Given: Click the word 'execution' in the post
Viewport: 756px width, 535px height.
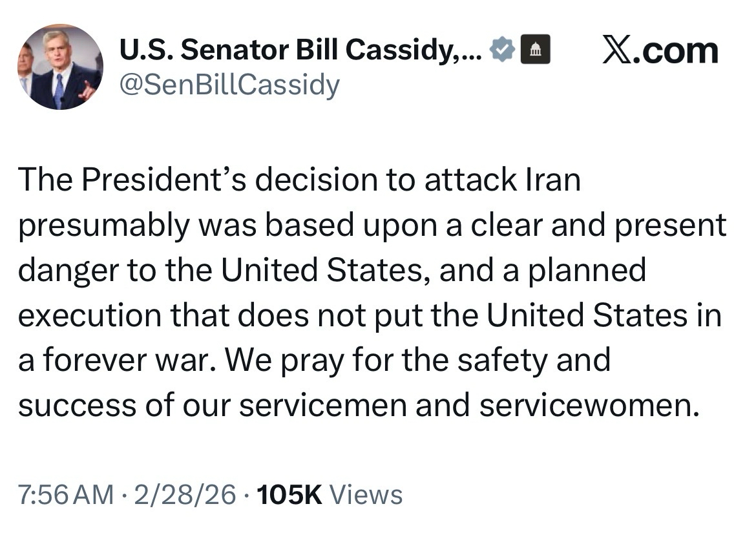Looking at the screenshot, I should coord(89,315).
